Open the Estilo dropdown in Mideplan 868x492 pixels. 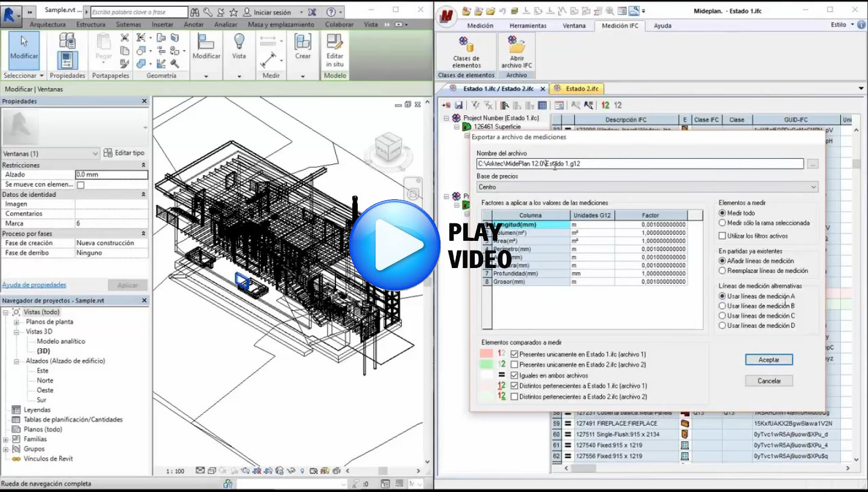pos(842,25)
